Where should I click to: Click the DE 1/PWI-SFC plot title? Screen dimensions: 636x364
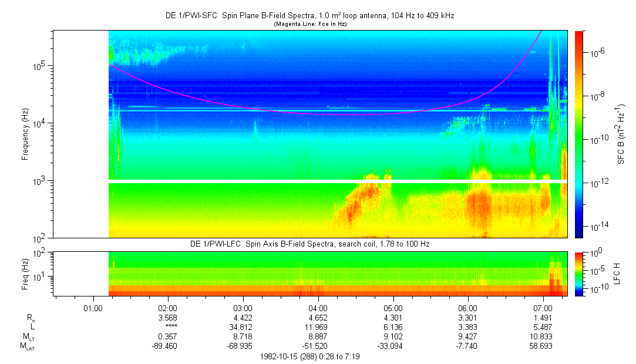309,16
